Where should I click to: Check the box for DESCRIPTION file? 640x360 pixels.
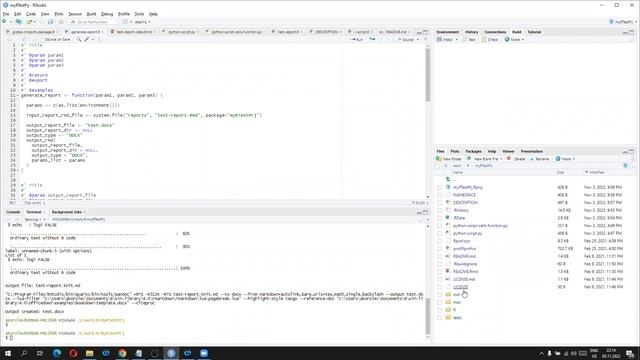[440, 203]
